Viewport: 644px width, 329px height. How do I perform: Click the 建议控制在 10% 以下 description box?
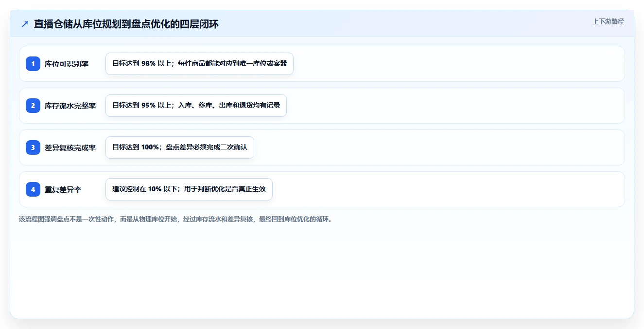tap(189, 189)
